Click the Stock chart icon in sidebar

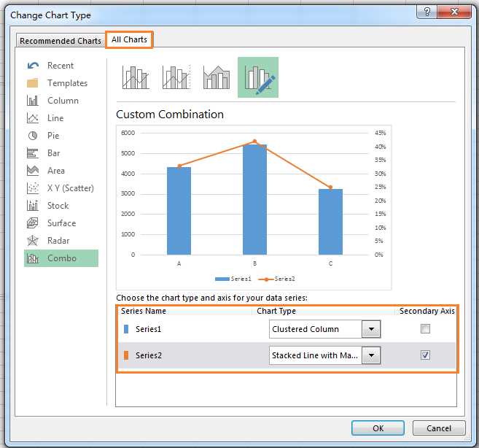(33, 206)
